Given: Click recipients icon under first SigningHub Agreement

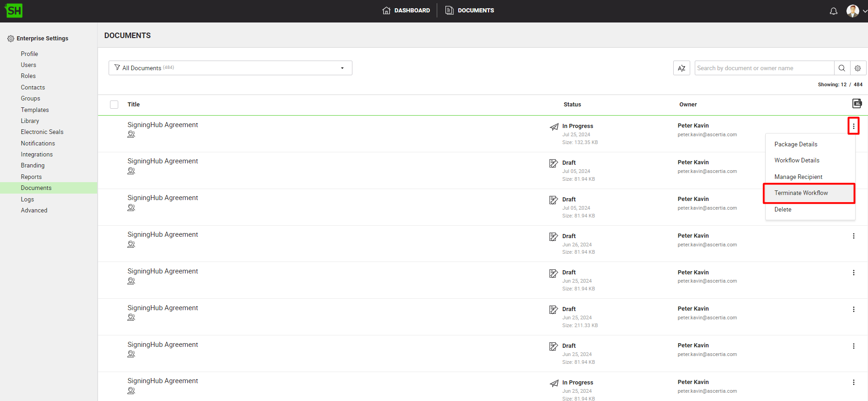Looking at the screenshot, I should [131, 134].
